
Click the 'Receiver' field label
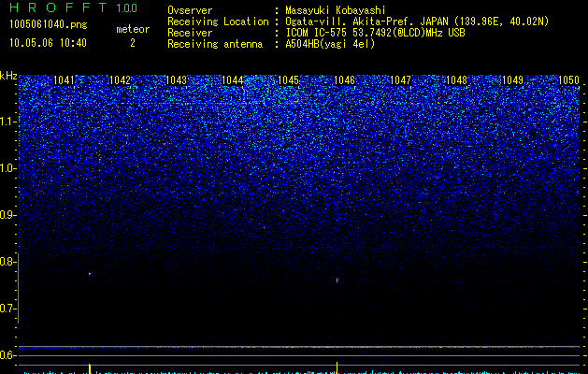point(190,33)
